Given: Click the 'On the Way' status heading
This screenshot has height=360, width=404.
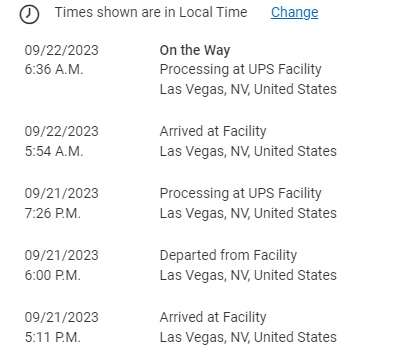Looking at the screenshot, I should [x=195, y=50].
